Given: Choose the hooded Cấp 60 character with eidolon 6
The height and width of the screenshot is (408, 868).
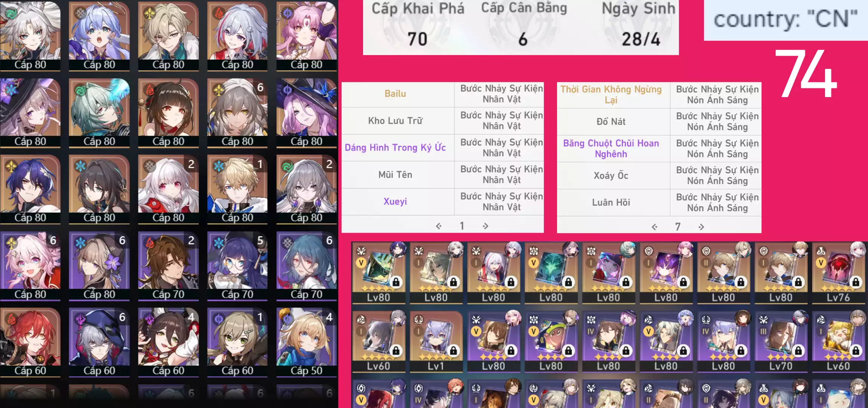Looking at the screenshot, I should coord(99,342).
